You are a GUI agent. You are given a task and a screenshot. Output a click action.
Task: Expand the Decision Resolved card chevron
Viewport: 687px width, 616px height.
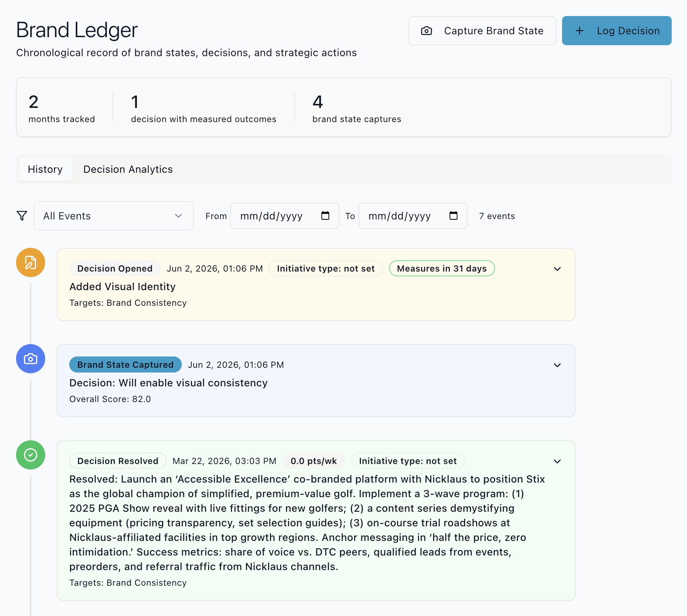coord(557,461)
